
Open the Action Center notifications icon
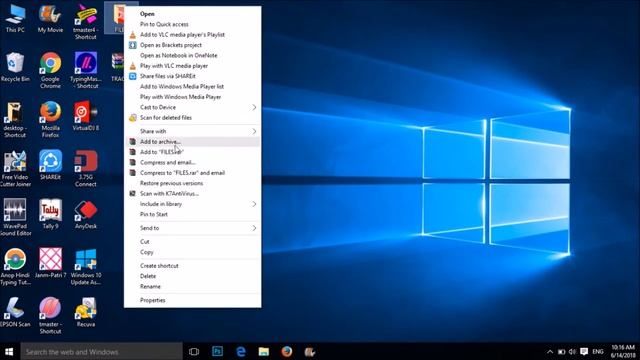(x=584, y=351)
